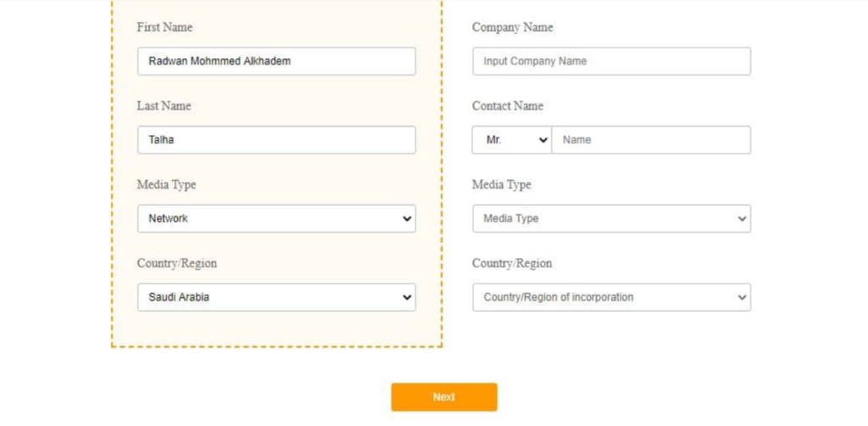Select the dashed-border personal details panel
Screen dimensions: 868x426
point(276,331)
